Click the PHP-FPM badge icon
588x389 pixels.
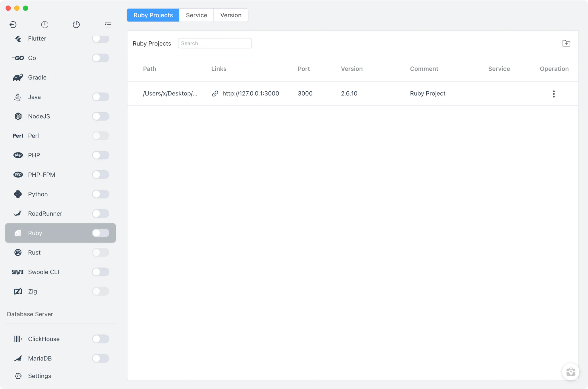[x=18, y=175]
